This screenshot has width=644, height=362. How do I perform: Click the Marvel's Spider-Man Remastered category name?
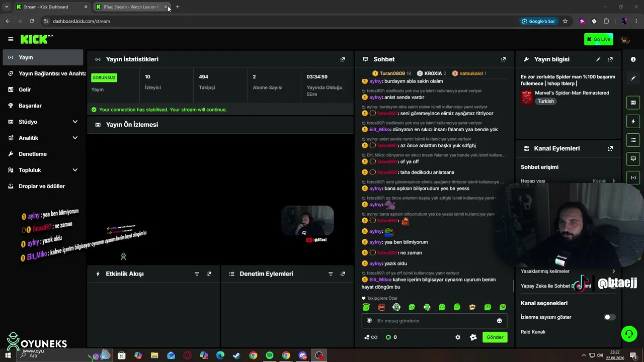pyautogui.click(x=572, y=93)
